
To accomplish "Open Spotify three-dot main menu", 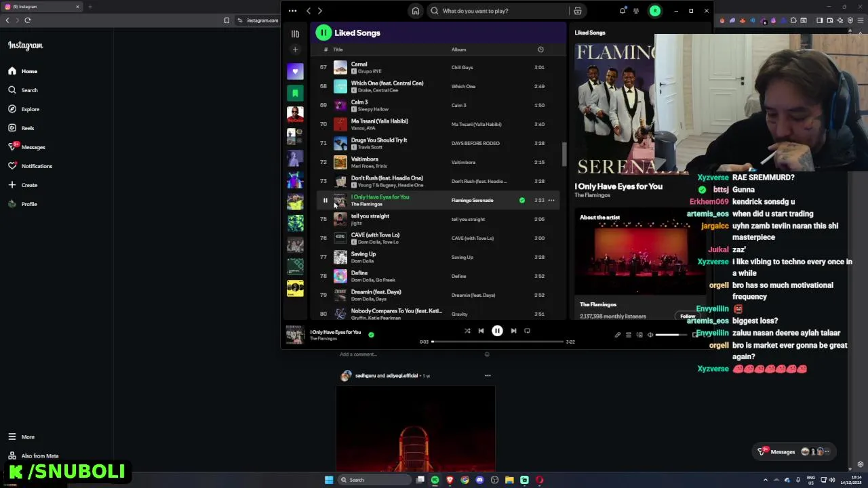I will point(292,11).
